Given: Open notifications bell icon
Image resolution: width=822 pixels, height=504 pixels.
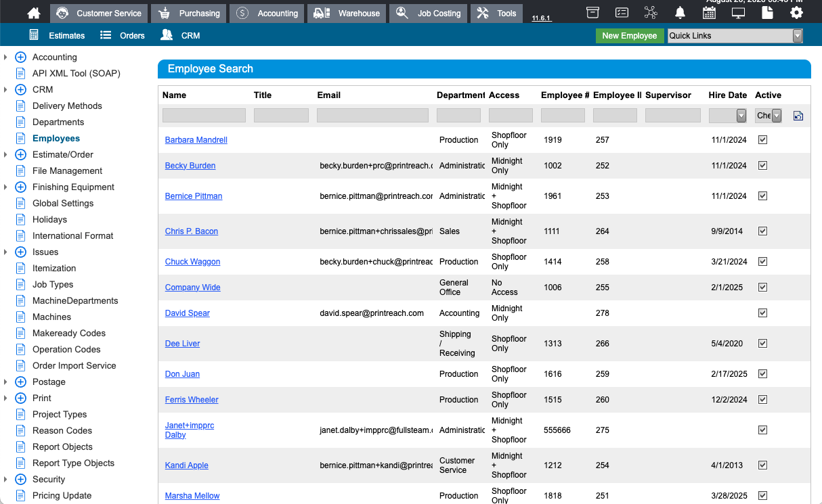Looking at the screenshot, I should point(680,13).
